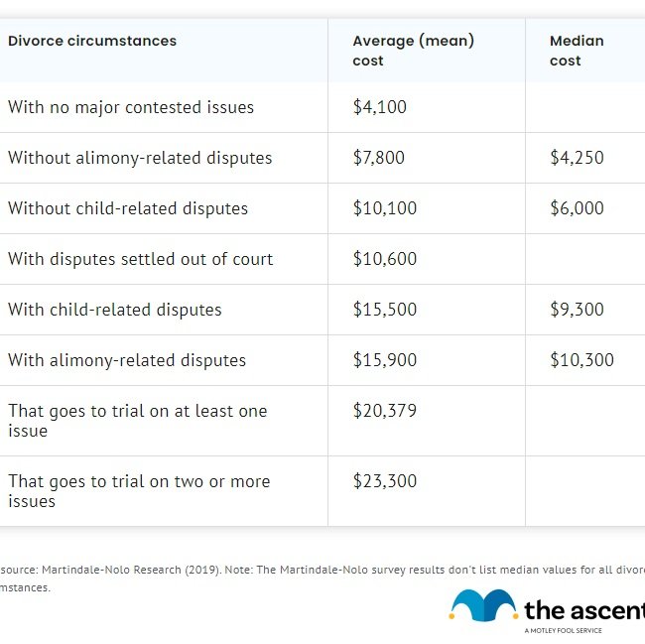Image resolution: width=645 pixels, height=644 pixels.
Task: Click the "With alimony-related disputes" row label
Action: coord(127,360)
